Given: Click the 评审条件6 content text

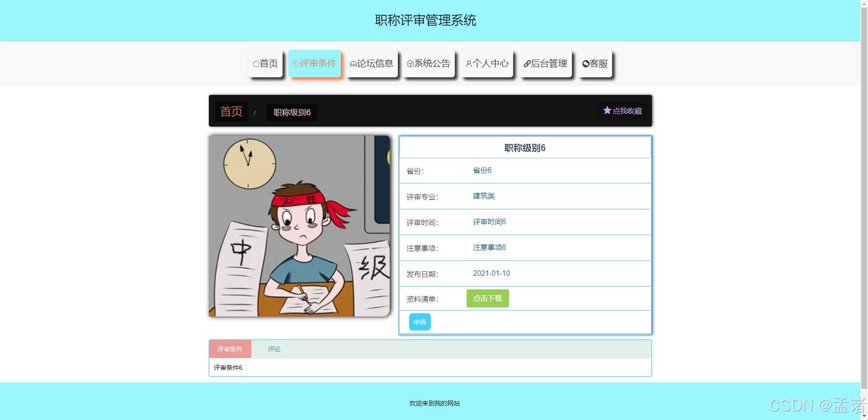Looking at the screenshot, I should (x=228, y=368).
